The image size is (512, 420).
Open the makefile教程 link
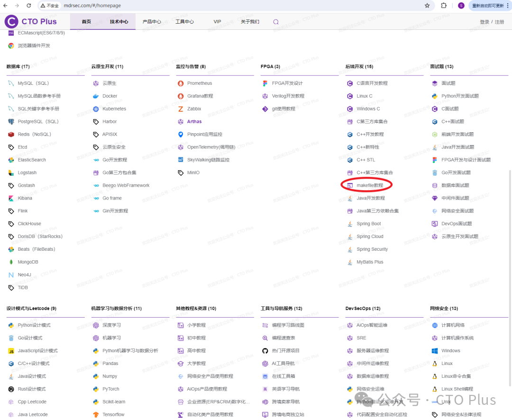[x=370, y=185]
